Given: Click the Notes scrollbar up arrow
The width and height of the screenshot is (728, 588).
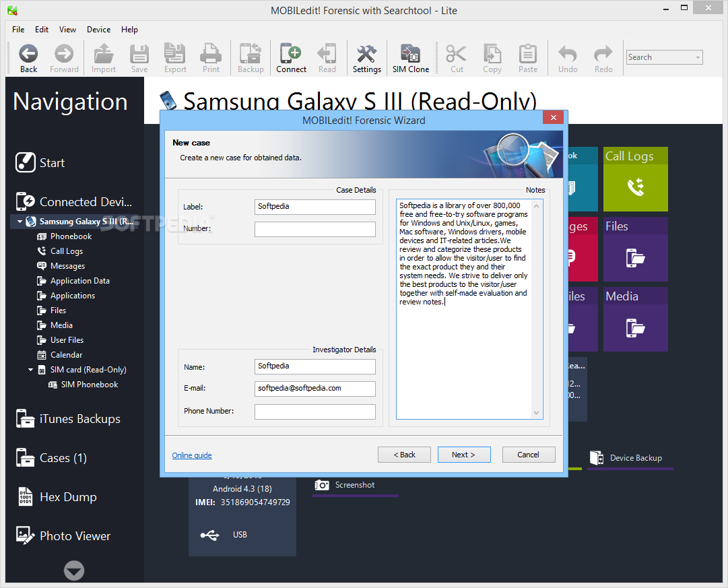Looking at the screenshot, I should (x=536, y=205).
